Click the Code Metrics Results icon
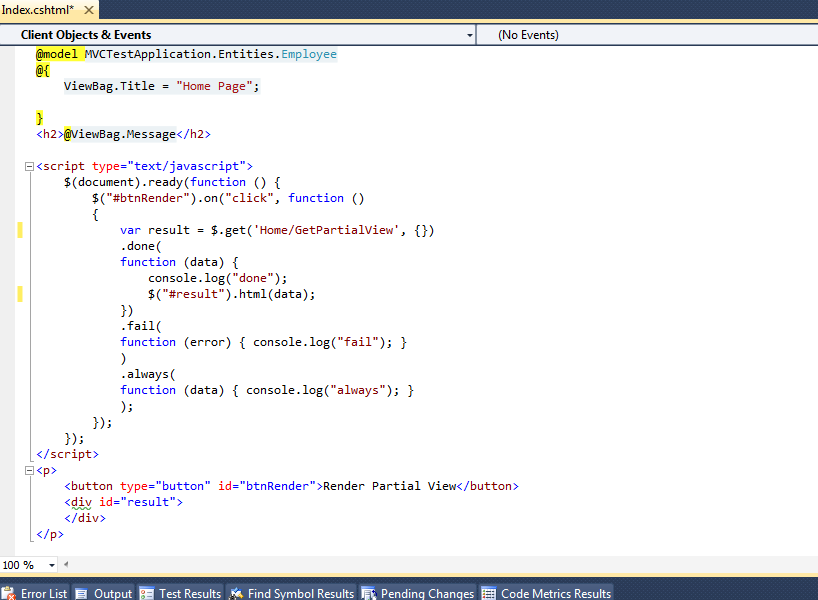Viewport: 818px width, 600px height. (489, 594)
